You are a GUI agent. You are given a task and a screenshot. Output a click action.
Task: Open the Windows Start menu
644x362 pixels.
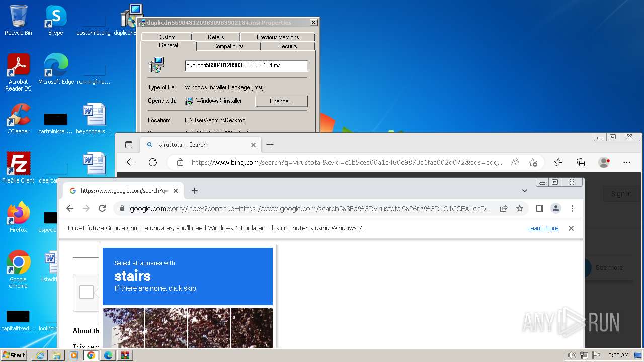14,355
